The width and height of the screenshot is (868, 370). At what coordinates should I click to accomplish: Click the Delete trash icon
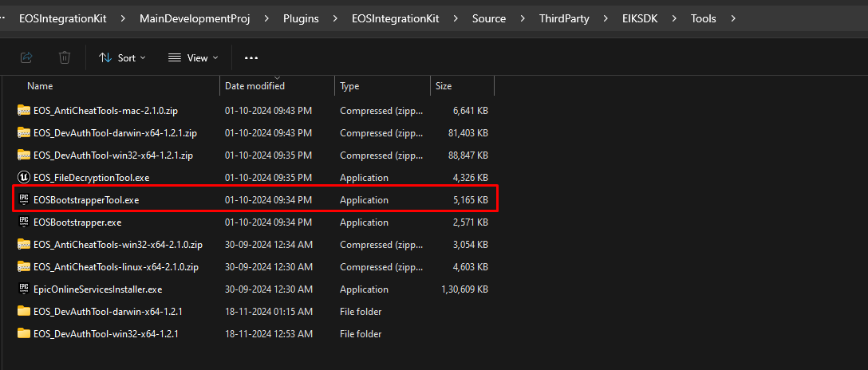[65, 57]
